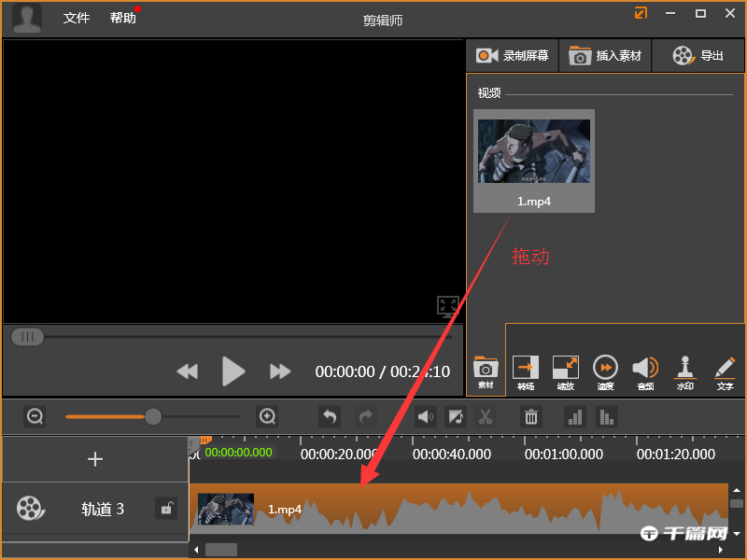Toggle the lock on 轨道 3
The image size is (747, 560).
click(x=166, y=509)
